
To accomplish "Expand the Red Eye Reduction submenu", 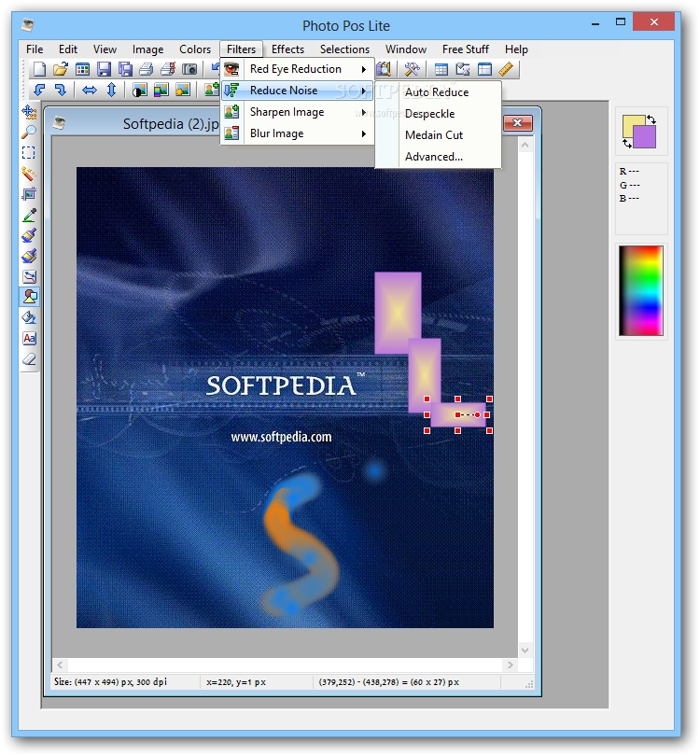I will click(298, 69).
